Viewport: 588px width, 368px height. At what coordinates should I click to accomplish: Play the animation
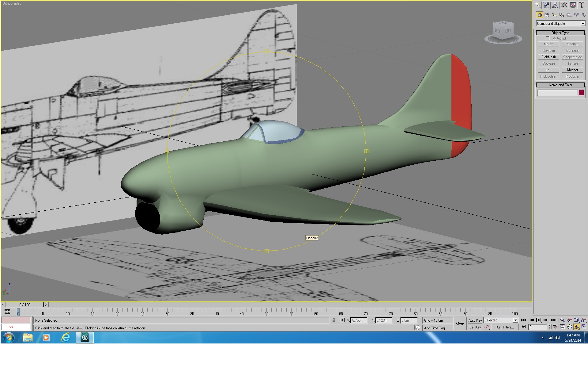[x=539, y=320]
